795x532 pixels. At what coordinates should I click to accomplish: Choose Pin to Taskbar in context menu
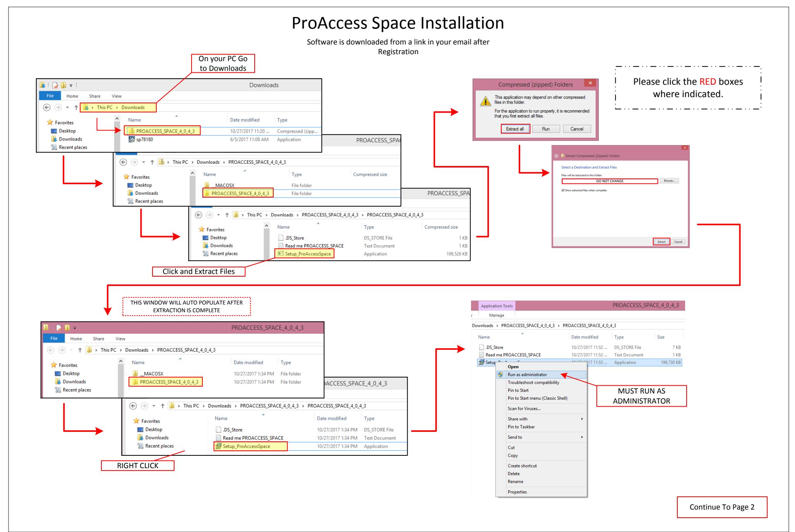(541, 427)
